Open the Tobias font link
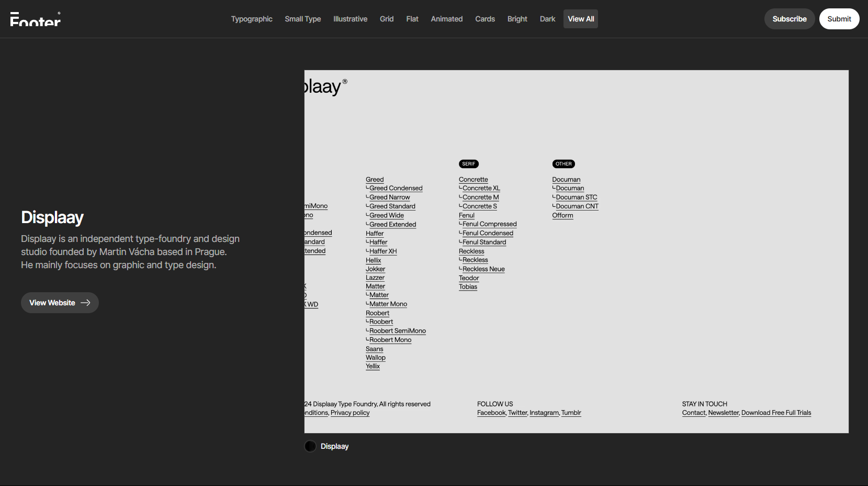 pyautogui.click(x=468, y=286)
